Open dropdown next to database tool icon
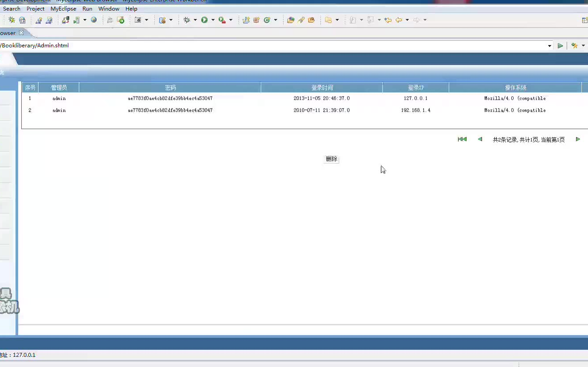588x367 pixels. tap(171, 20)
